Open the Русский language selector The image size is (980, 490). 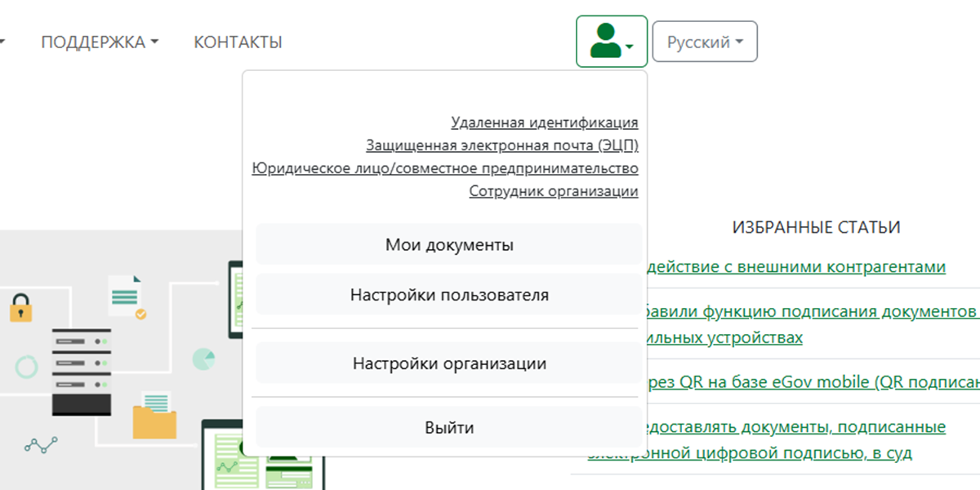(x=704, y=42)
